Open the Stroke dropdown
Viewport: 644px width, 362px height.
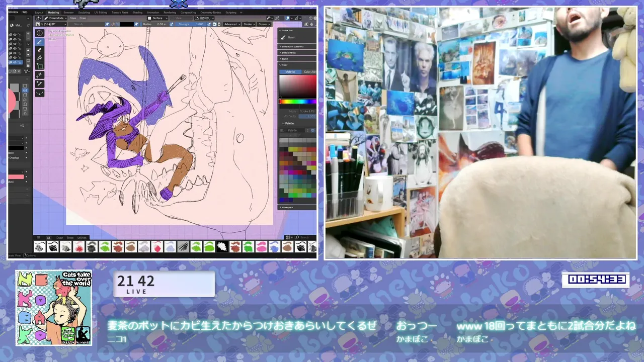coord(249,24)
